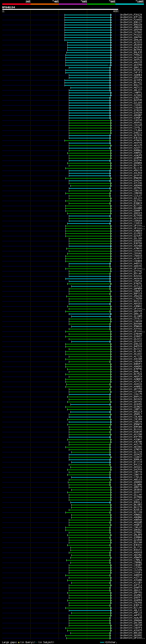This screenshot has width=146, height=644.
Task: Click the purple ~60% identity legend segment
Action: coord(73,4)
